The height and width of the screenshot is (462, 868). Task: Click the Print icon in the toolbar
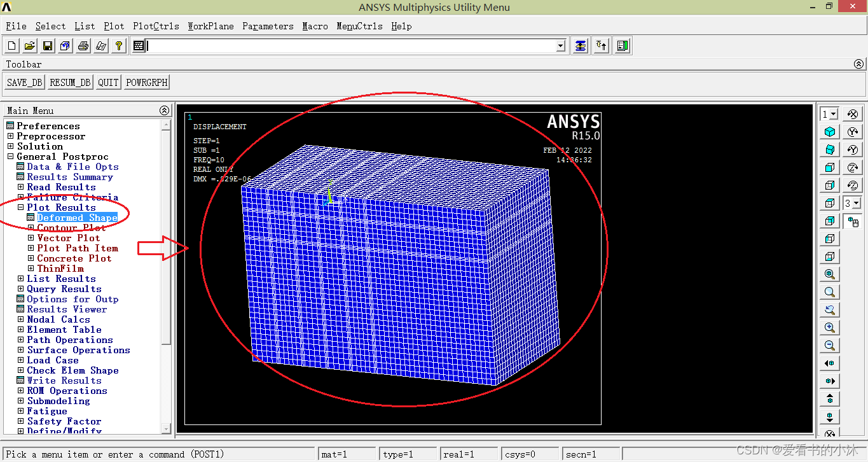83,46
